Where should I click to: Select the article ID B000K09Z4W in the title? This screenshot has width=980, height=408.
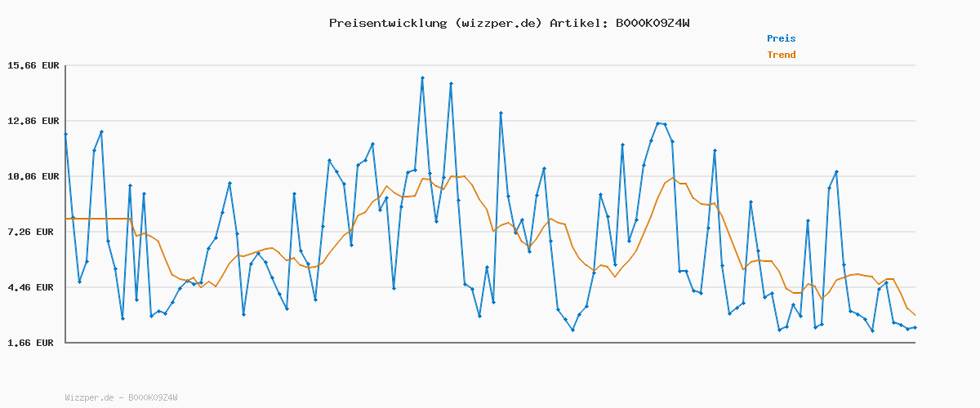(653, 23)
